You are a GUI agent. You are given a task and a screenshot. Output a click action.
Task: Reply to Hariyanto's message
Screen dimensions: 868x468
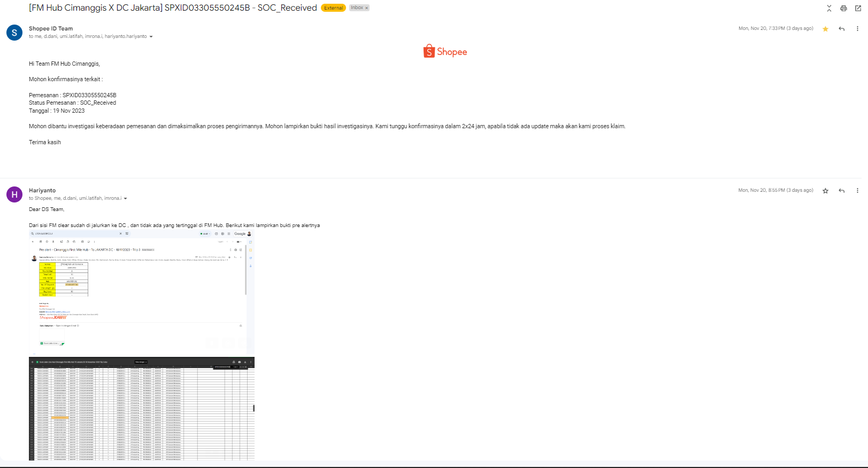pyautogui.click(x=842, y=191)
